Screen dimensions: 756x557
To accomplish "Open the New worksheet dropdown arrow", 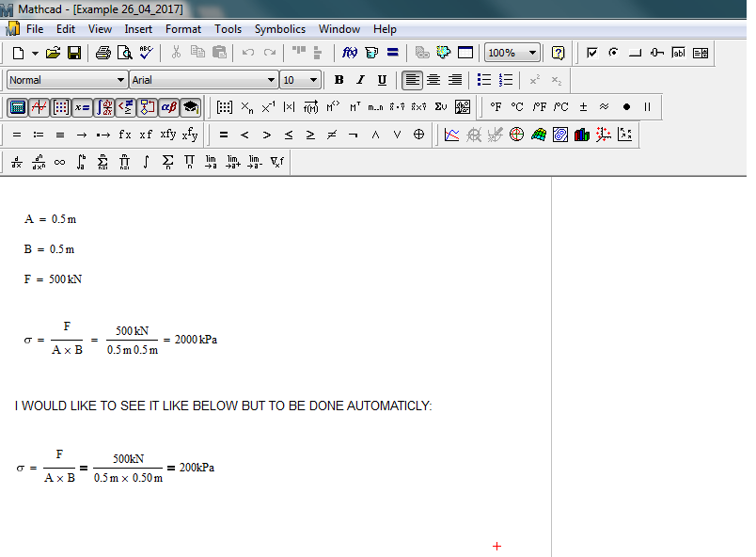I will tap(35, 53).
